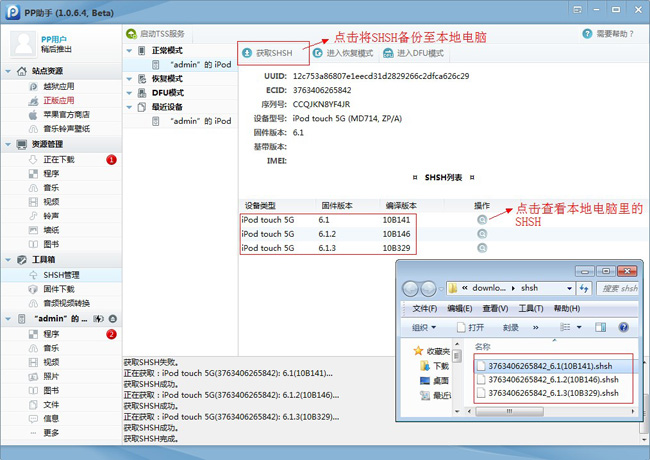Click the eject icon beside admin device
Viewport: 650px width, 460px height.
[113, 319]
